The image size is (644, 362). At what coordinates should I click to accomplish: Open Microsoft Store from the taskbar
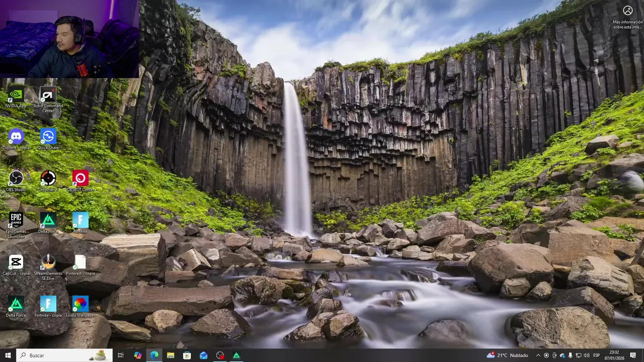point(187,355)
